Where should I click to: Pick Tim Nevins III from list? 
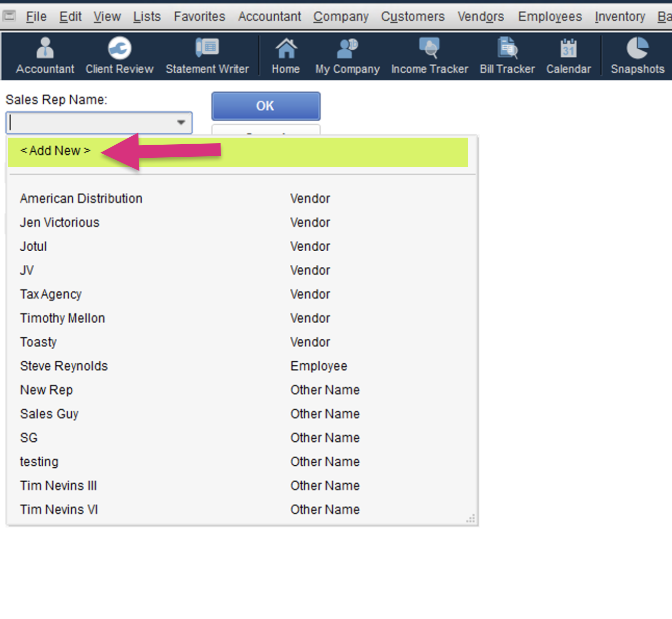click(x=58, y=485)
